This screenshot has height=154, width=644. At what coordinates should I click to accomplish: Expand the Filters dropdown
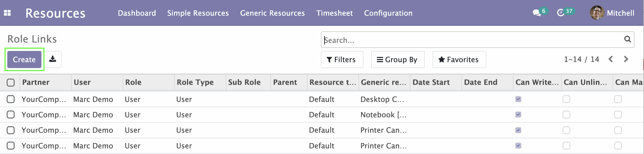342,59
